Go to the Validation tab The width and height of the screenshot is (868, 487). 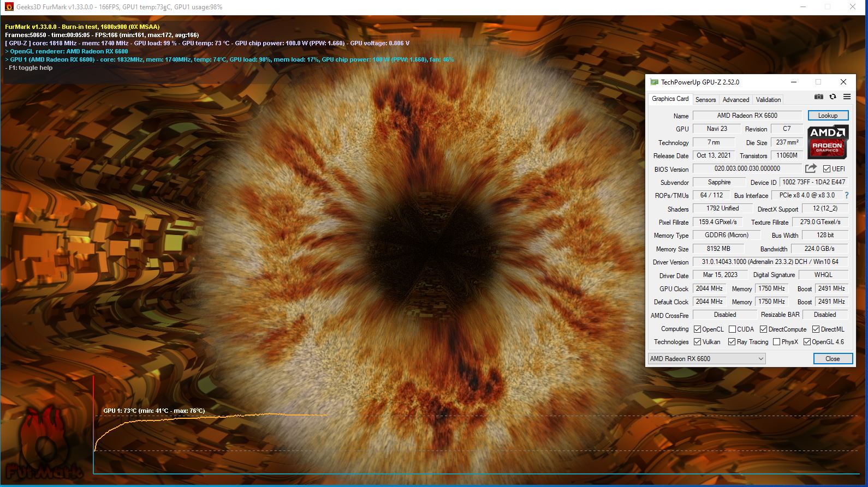pyautogui.click(x=768, y=100)
